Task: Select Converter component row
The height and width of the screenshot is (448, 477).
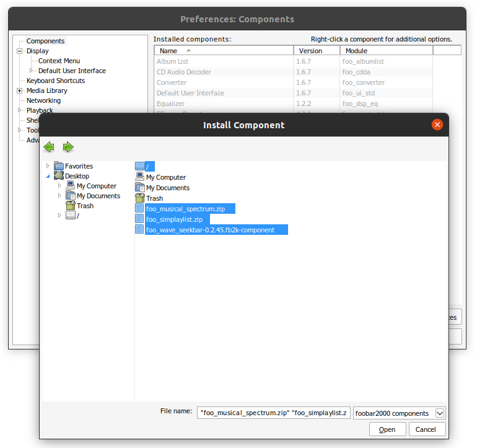Action: point(293,82)
